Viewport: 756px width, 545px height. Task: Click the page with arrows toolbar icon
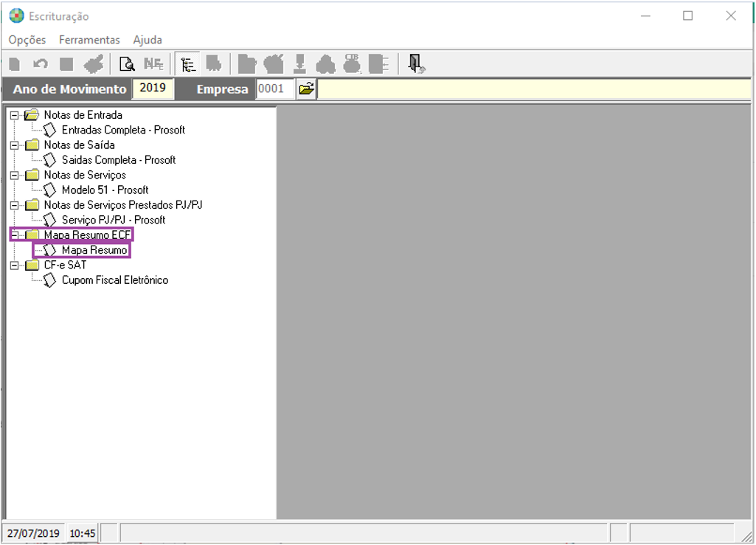(x=378, y=64)
